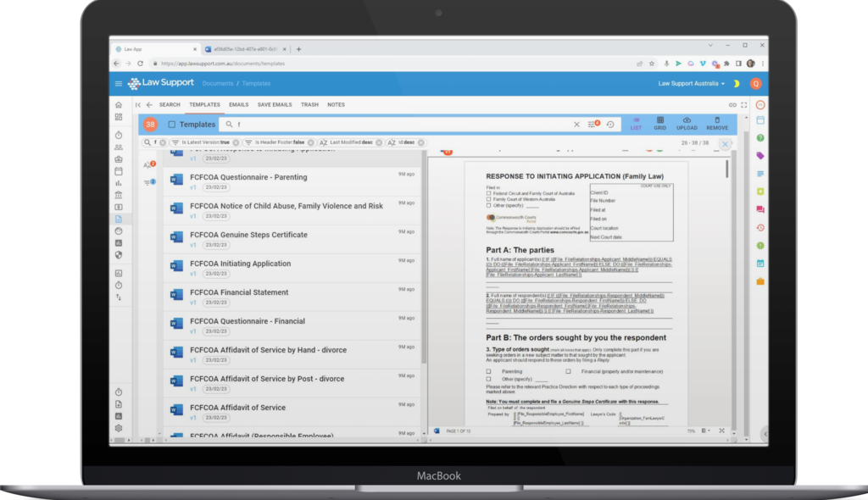Open advanced filters icon with badge 4
The height and width of the screenshot is (500, 868).
(593, 124)
